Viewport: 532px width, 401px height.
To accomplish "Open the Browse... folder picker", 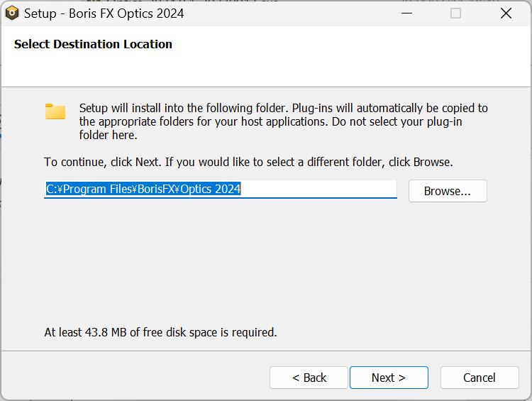I will point(448,191).
